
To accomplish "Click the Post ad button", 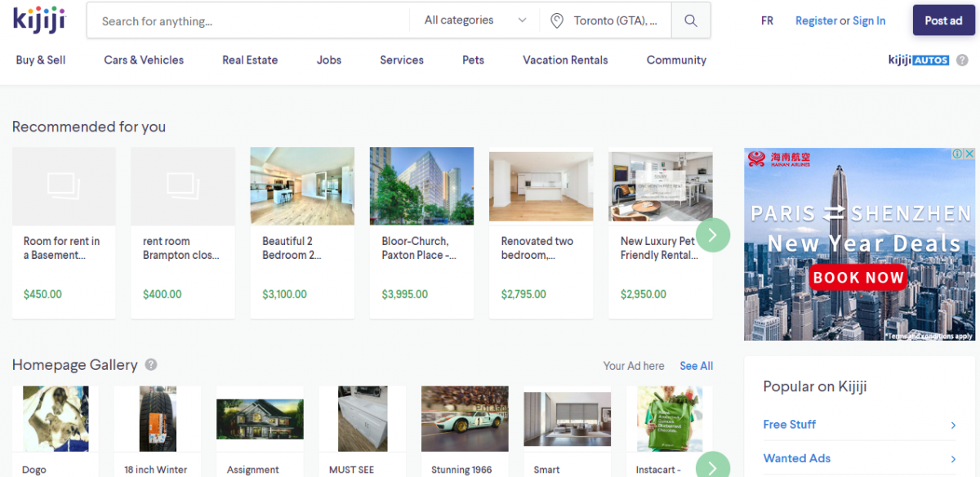I will pos(942,20).
